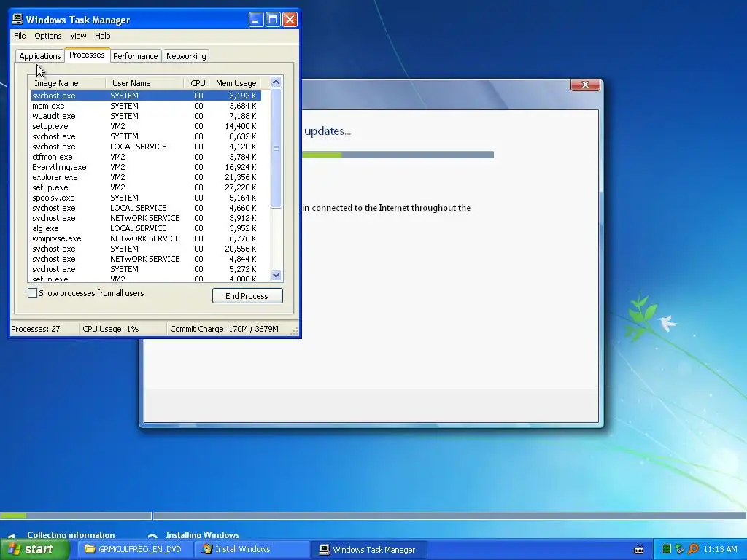
Task: Click the overall setup progress bar at the bottom
Action: tap(373, 516)
